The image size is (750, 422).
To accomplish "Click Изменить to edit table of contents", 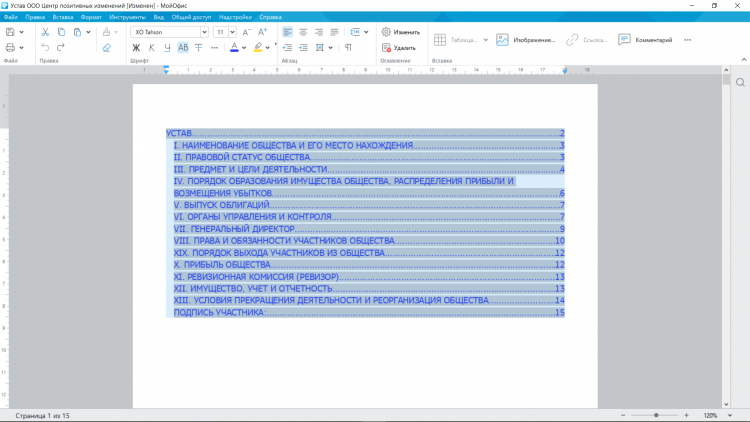I will [400, 32].
